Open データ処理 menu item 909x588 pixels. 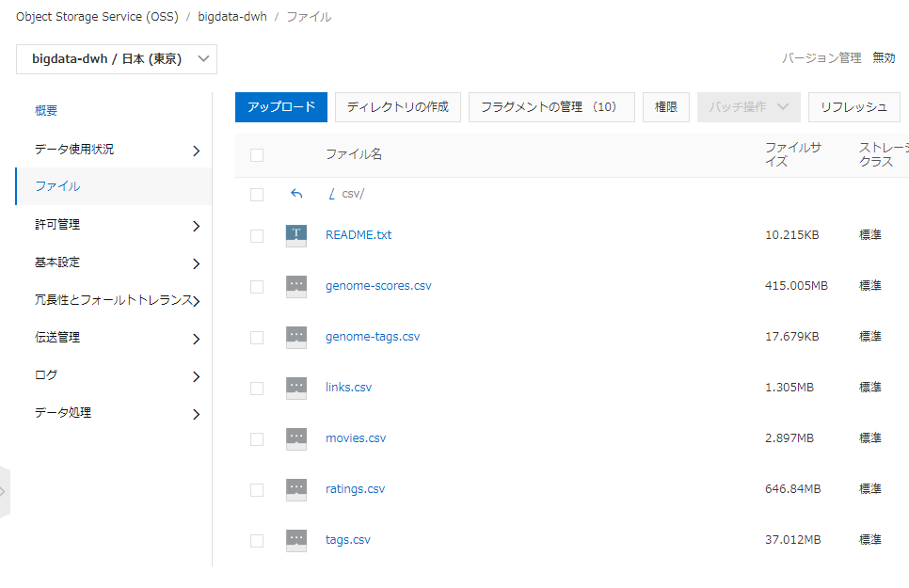tap(63, 412)
